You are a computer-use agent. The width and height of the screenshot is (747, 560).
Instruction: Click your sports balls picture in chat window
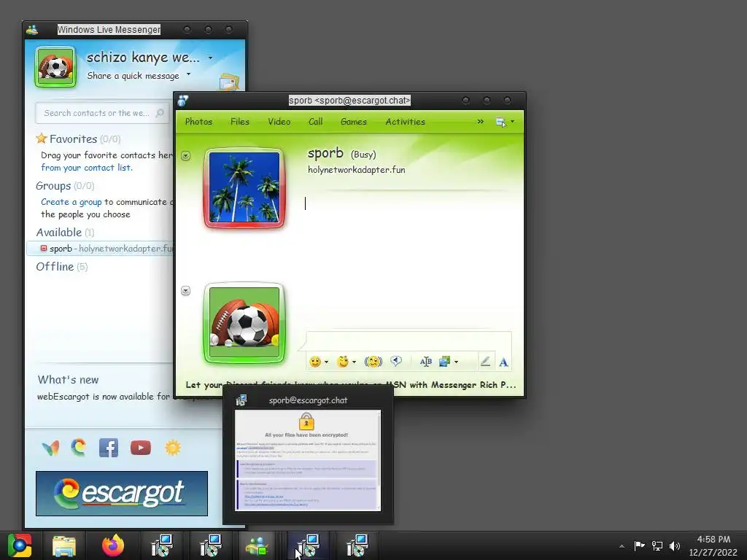[244, 323]
